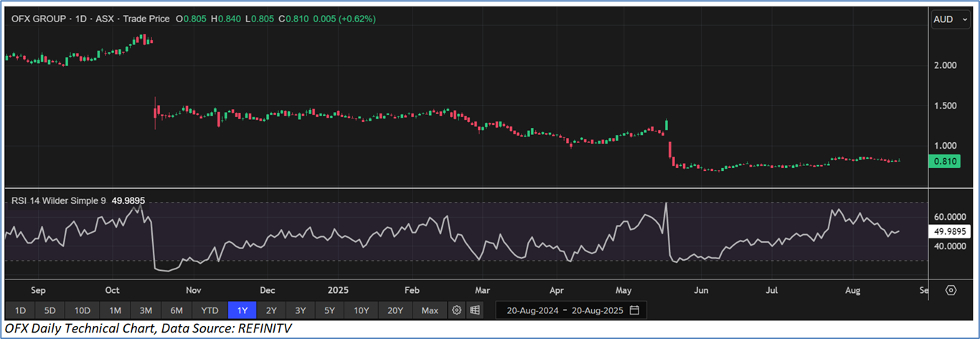The height and width of the screenshot is (339, 980).
Task: Choose the 3M range button
Action: pyautogui.click(x=146, y=310)
